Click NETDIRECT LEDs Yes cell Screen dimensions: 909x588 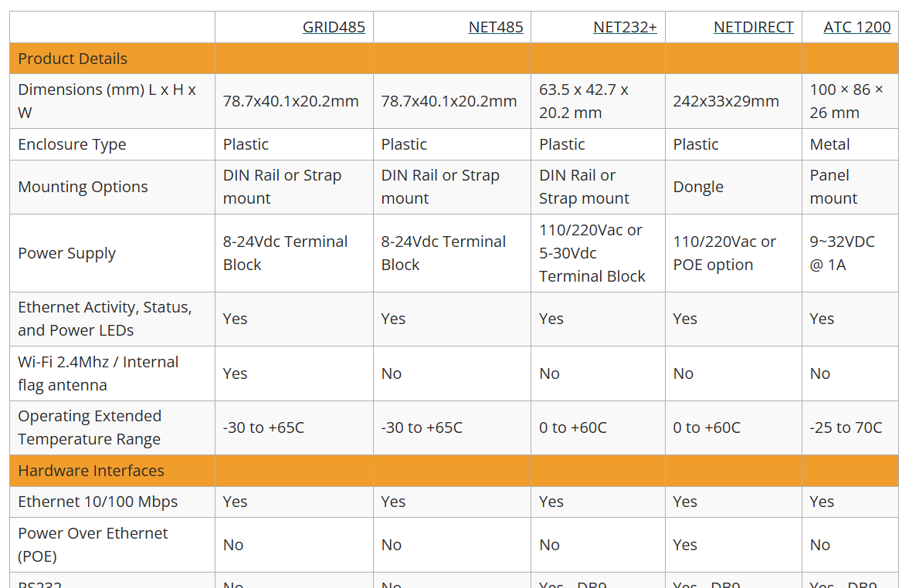coord(734,319)
